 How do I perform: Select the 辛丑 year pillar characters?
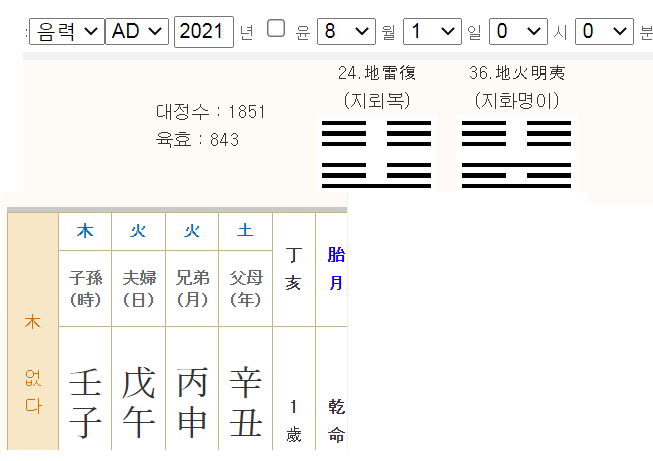click(245, 403)
